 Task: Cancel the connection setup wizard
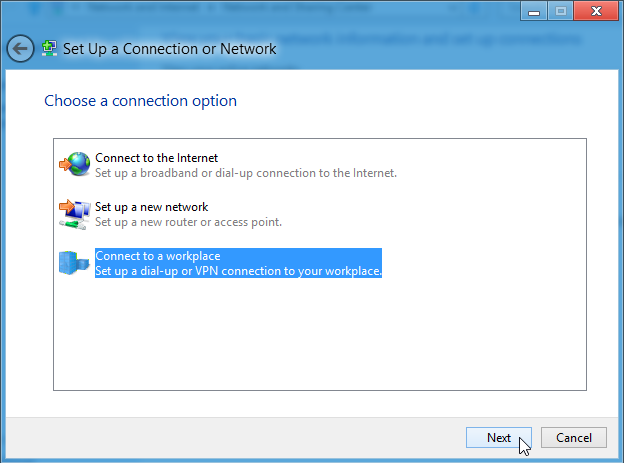pos(573,438)
